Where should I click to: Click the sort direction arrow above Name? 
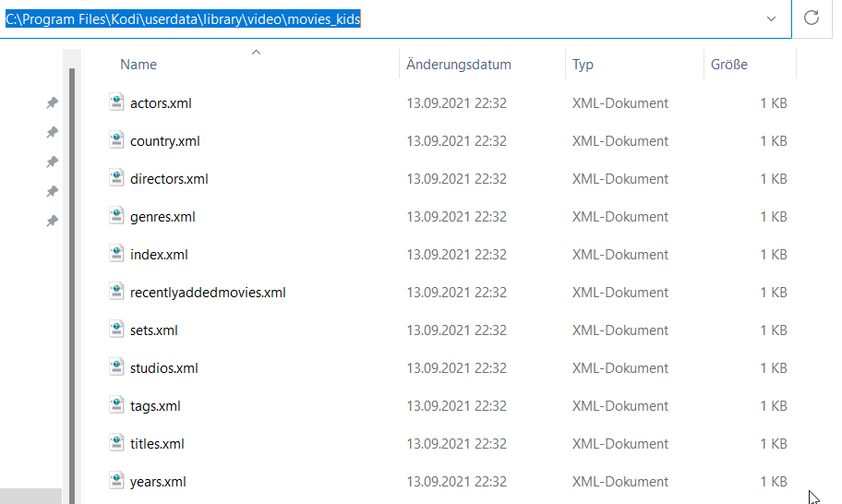point(256,52)
